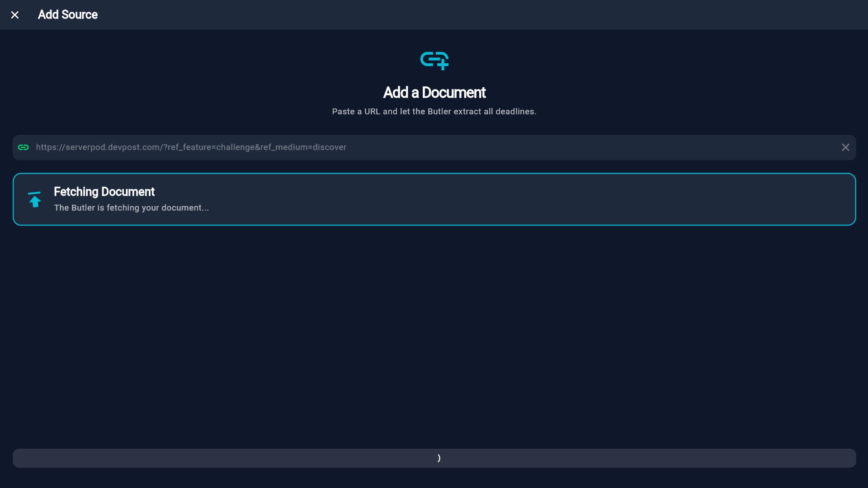Click the green link icon in URL field
The image size is (868, 488).
(23, 147)
